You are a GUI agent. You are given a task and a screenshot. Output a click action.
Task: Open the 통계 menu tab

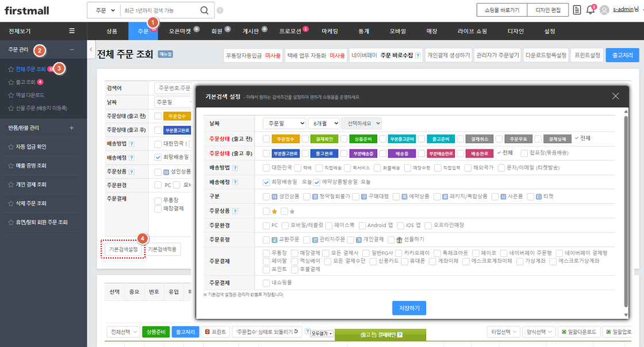coord(363,31)
